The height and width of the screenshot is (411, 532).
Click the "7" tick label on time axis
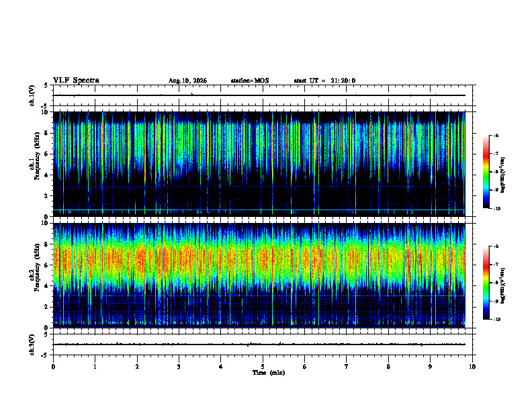coord(347,367)
